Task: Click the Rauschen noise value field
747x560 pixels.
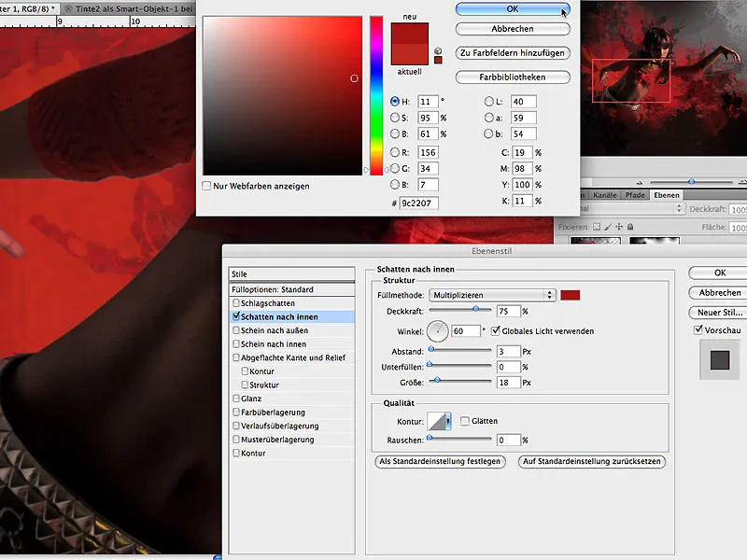Action: [x=508, y=440]
